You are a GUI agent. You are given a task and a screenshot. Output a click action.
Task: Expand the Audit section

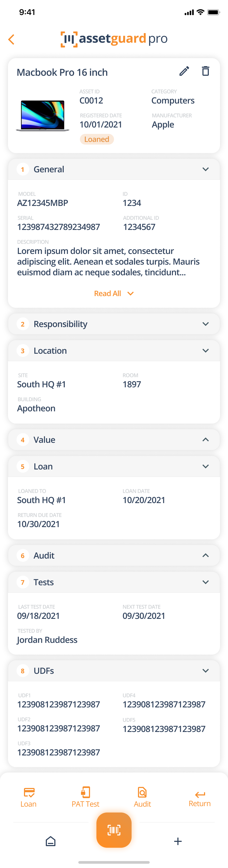click(x=205, y=555)
